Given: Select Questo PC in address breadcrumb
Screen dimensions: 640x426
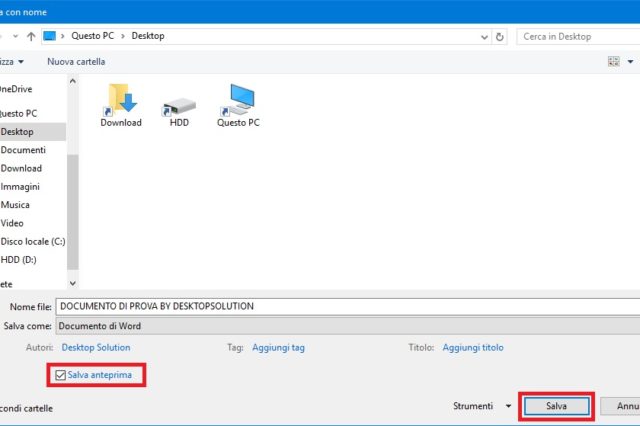Looking at the screenshot, I should 93,36.
